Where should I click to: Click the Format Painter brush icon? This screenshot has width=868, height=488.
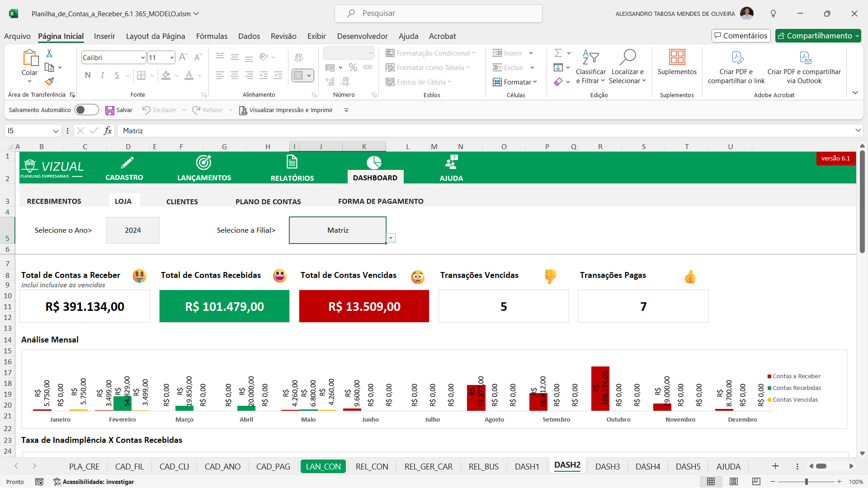click(50, 81)
